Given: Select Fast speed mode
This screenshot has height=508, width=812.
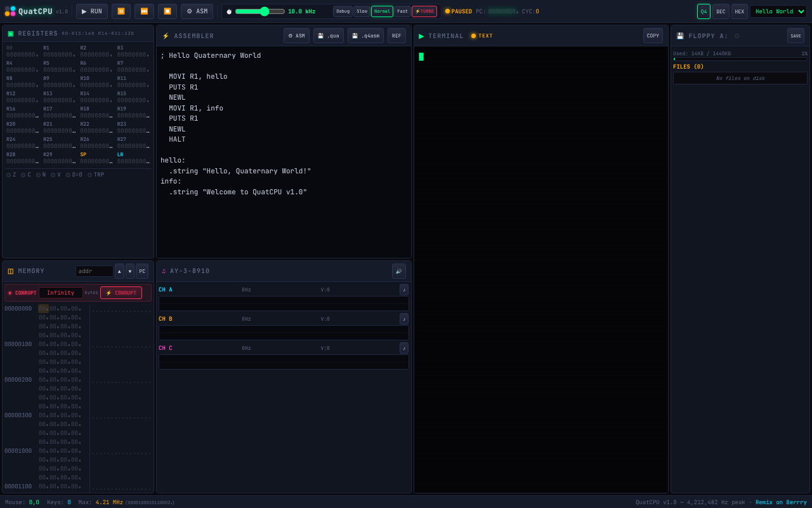Looking at the screenshot, I should pyautogui.click(x=402, y=11).
